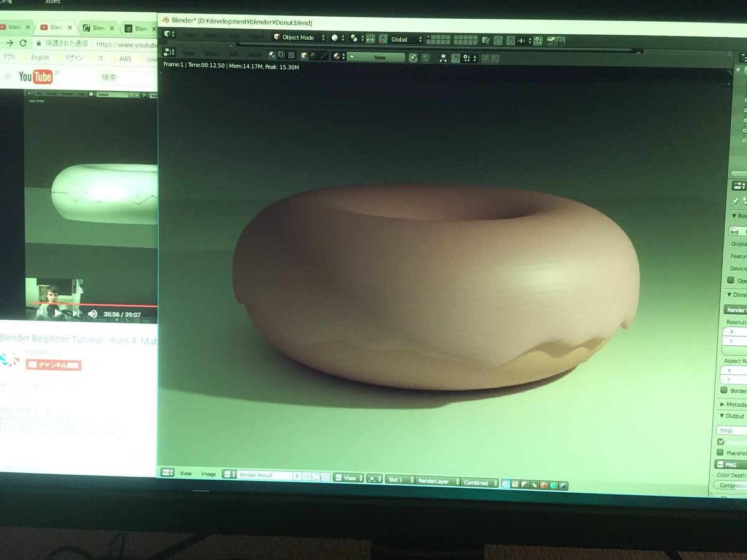Open the View menu in image editor
Viewport: 747px width, 560px height.
[x=186, y=474]
